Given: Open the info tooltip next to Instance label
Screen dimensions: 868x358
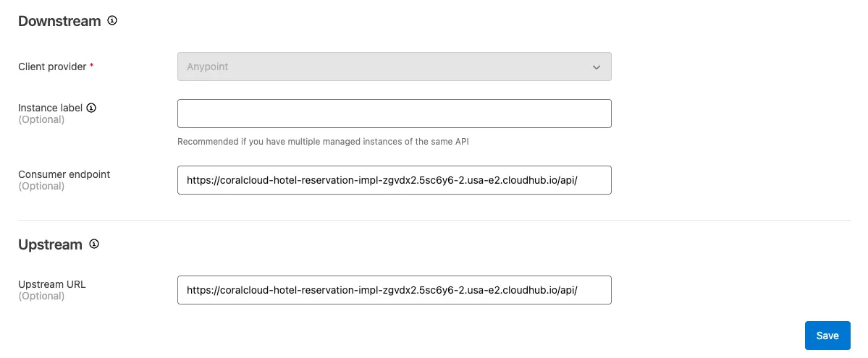Looking at the screenshot, I should [x=91, y=108].
